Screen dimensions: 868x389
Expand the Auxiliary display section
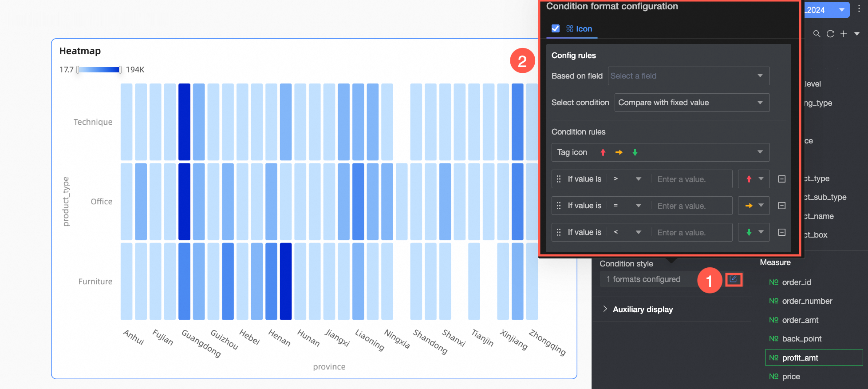click(643, 310)
